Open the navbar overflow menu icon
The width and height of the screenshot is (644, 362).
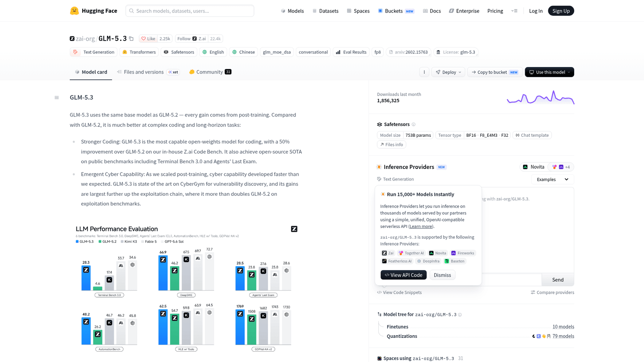click(514, 11)
